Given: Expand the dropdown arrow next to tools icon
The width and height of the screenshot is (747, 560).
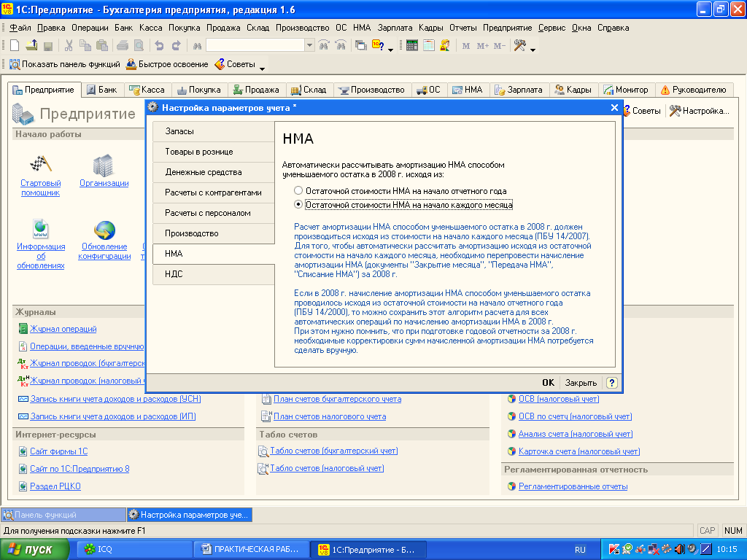Looking at the screenshot, I should pos(533,50).
